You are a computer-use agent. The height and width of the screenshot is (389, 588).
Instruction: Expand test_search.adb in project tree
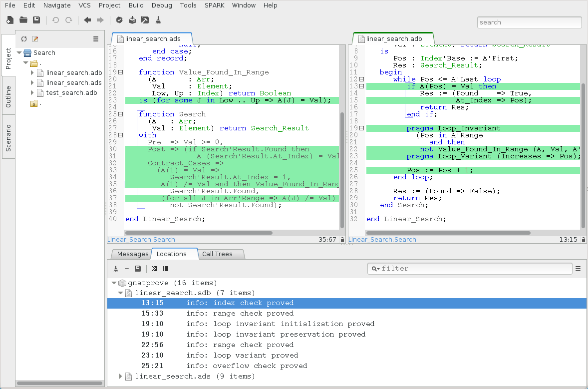32,93
